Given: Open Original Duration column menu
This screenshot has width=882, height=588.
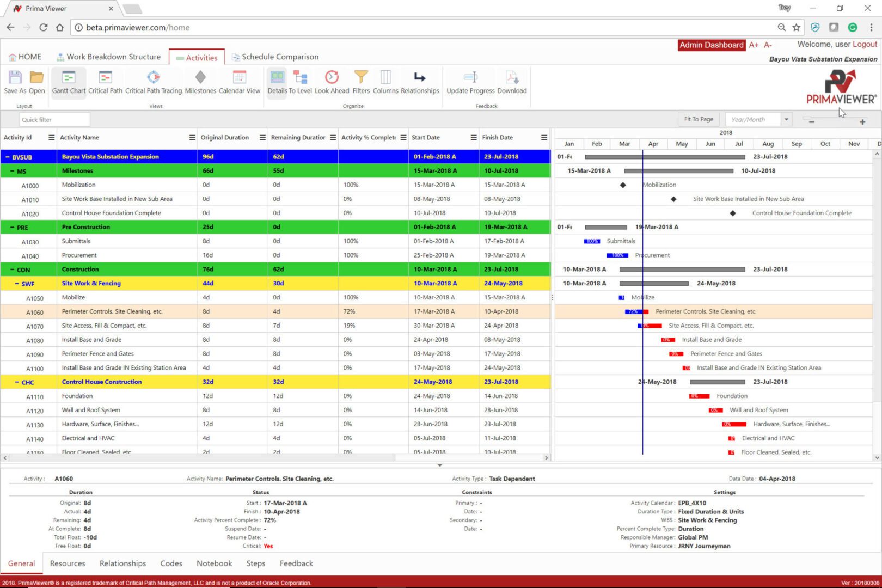Looking at the screenshot, I should coord(262,138).
